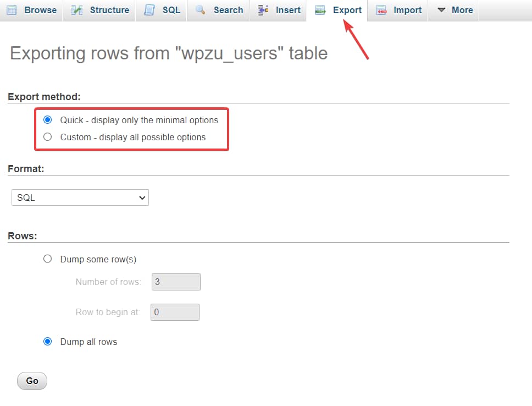The image size is (532, 406).
Task: Click the SQL tab document icon
Action: pyautogui.click(x=149, y=10)
